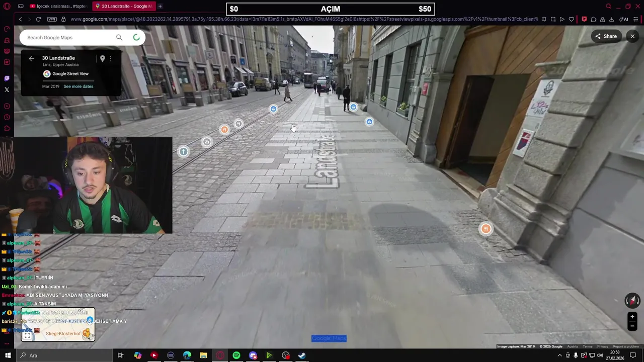Open File Explorer from the taskbar
Image resolution: width=644 pixels, height=362 pixels.
click(x=203, y=355)
